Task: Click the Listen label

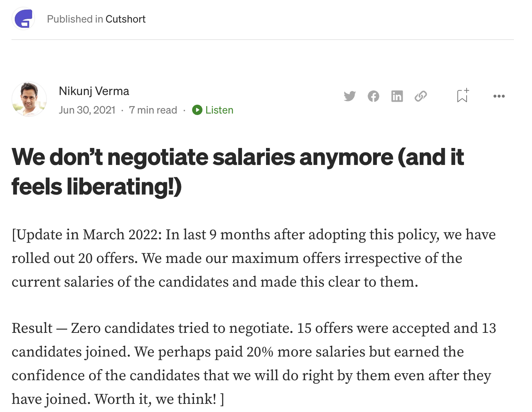Action: pos(219,110)
